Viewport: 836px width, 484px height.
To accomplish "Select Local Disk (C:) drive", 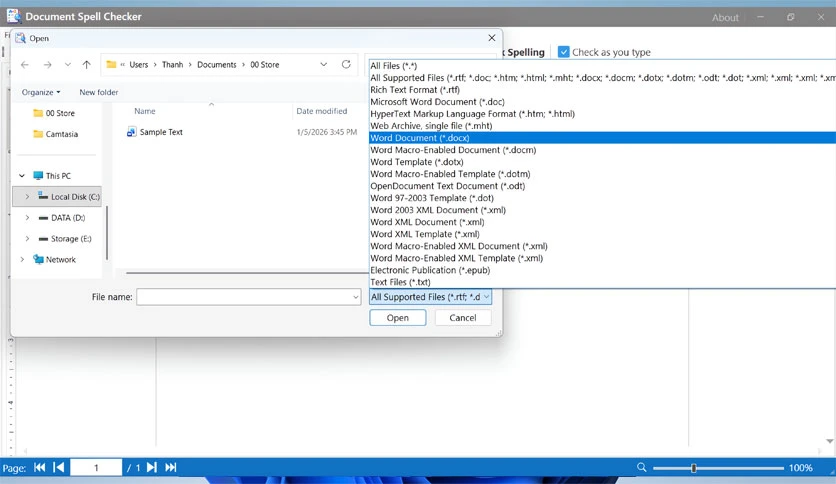I will click(69, 197).
